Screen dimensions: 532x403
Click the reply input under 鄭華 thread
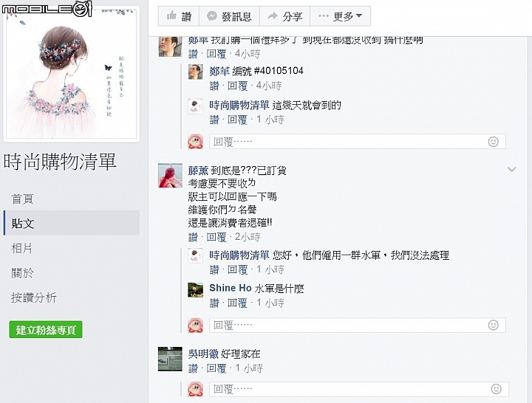[x=358, y=141]
